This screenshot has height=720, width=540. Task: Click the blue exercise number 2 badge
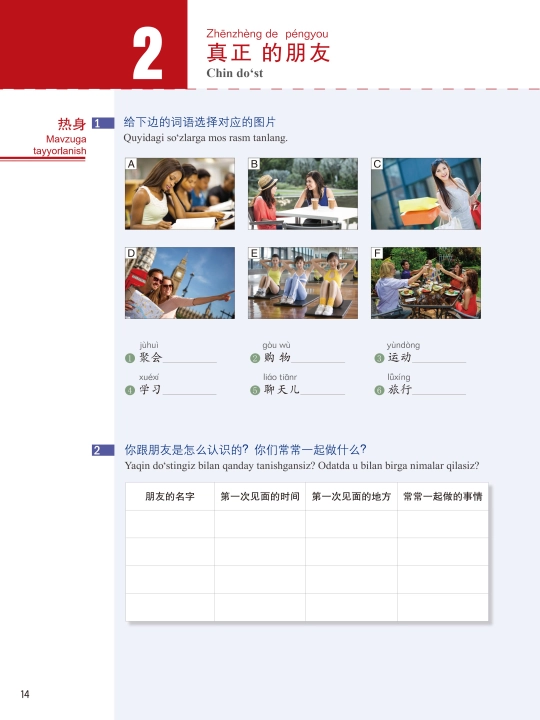point(103,450)
